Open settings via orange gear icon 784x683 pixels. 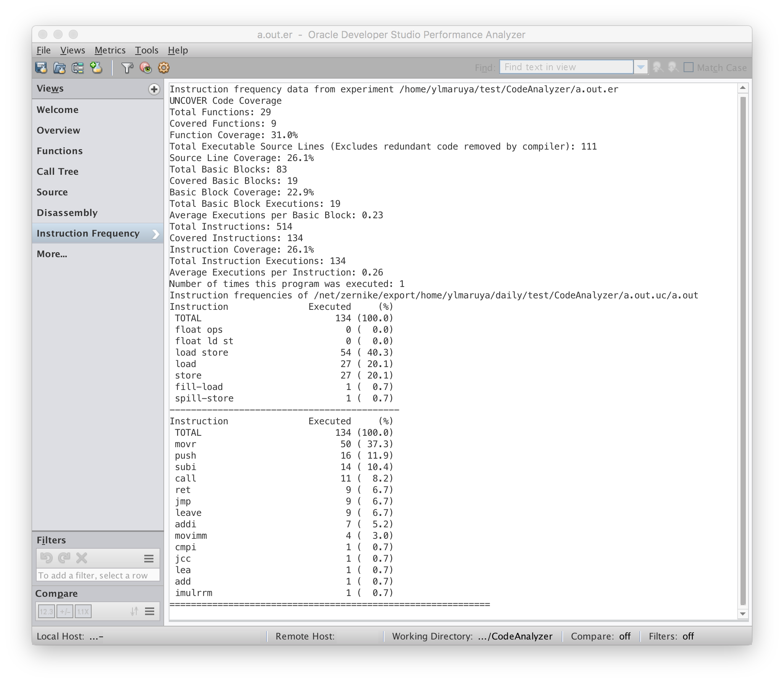point(163,68)
